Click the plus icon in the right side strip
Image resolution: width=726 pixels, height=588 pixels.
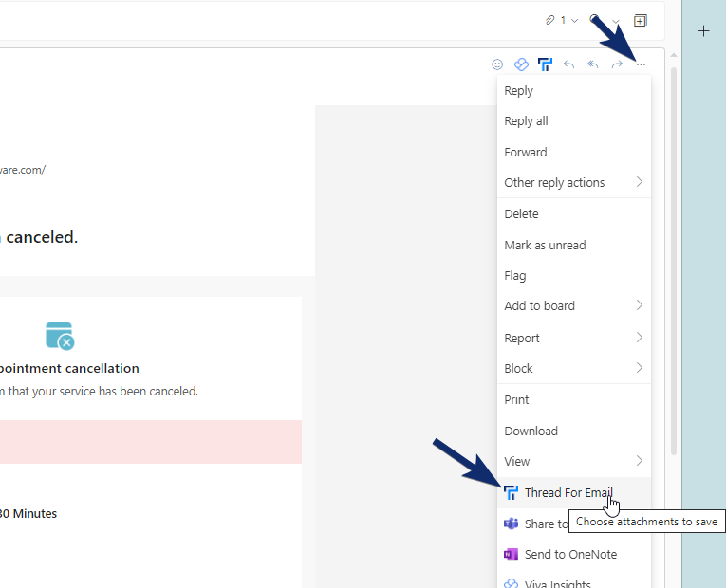pos(704,31)
